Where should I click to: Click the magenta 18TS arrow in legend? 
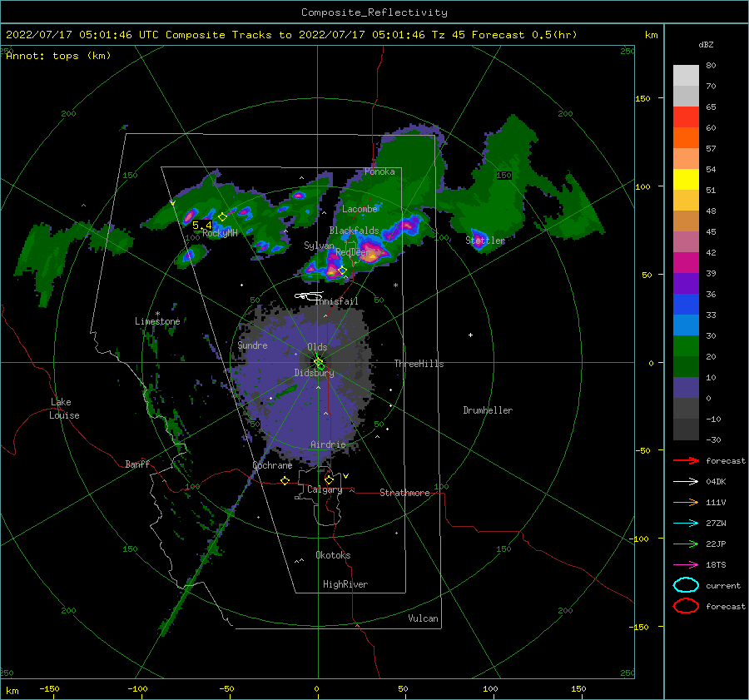coord(686,565)
